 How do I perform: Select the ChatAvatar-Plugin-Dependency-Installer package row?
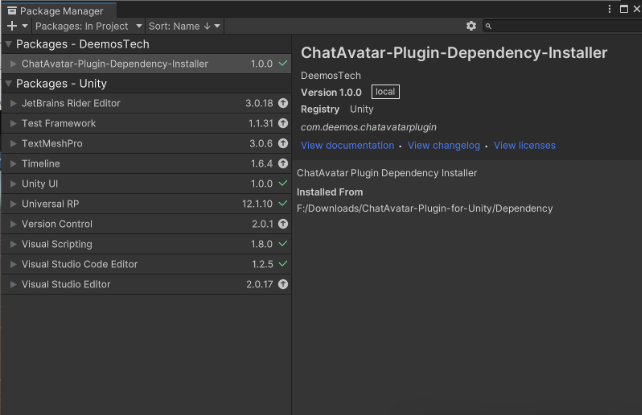point(146,64)
